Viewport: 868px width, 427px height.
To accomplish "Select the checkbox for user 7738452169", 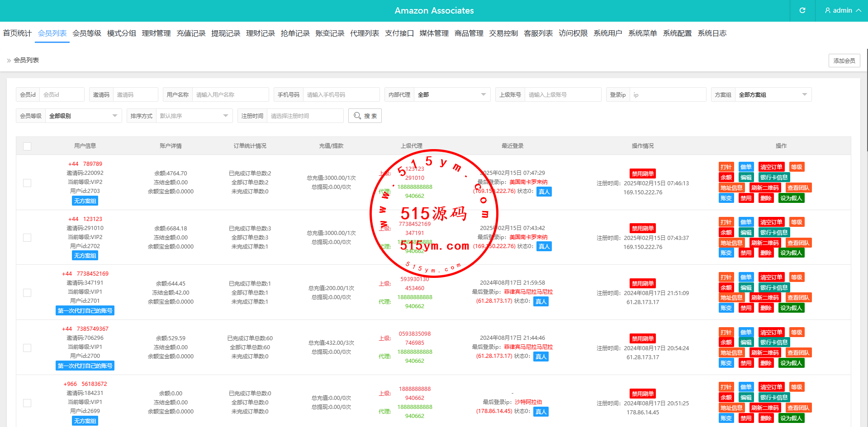I will [27, 293].
